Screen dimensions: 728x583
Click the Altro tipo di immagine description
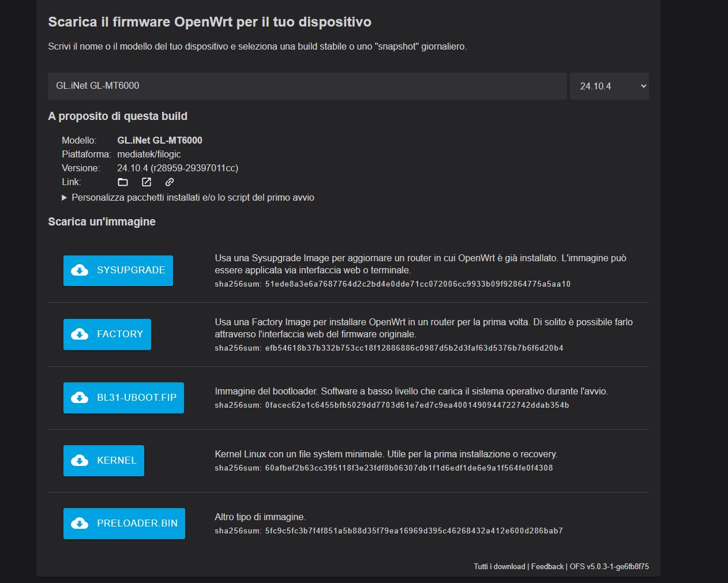tap(260, 517)
